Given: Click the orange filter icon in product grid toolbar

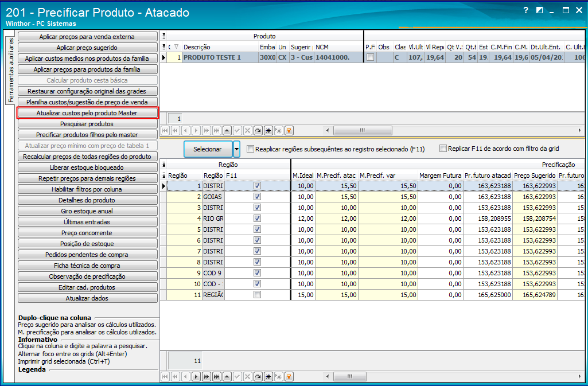Looking at the screenshot, I should [289, 130].
